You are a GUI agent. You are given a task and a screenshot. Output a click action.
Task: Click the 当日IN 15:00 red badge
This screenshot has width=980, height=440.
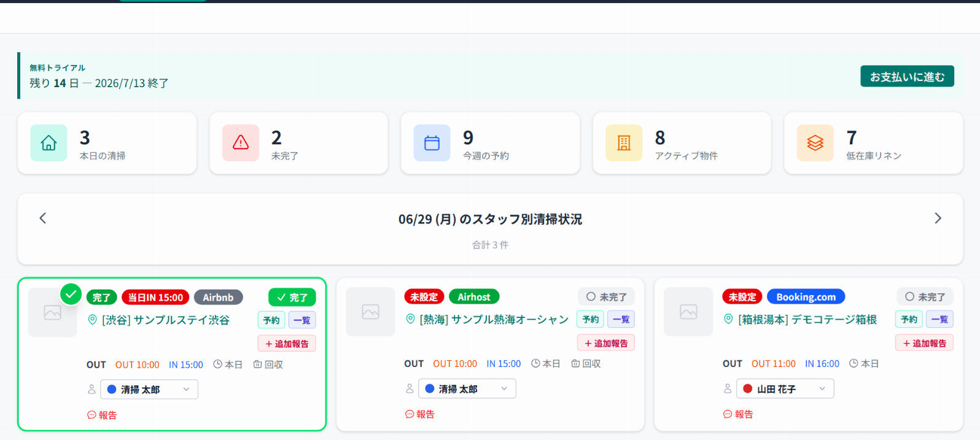point(155,298)
